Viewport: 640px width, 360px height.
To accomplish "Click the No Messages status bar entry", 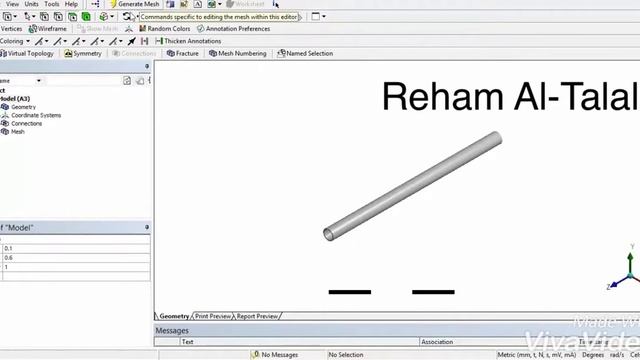I will point(275,355).
